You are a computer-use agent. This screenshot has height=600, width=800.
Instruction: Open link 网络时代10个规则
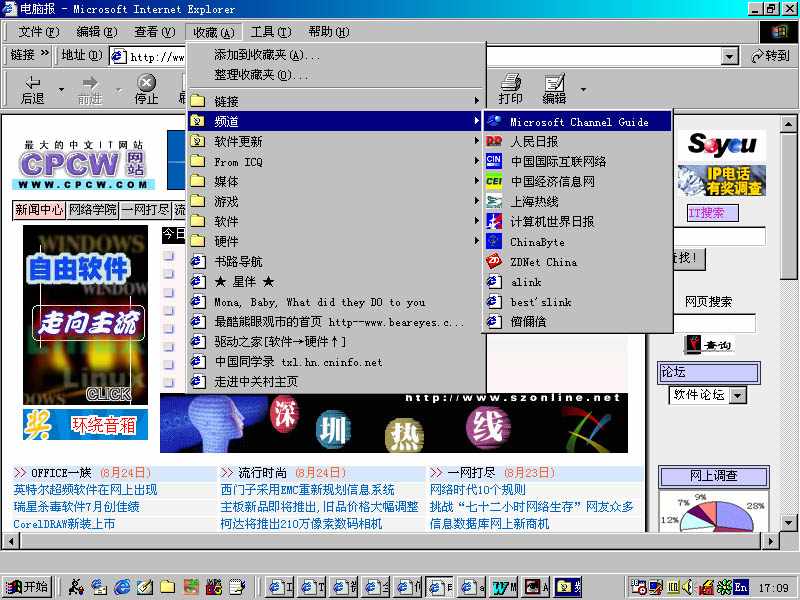tap(478, 490)
